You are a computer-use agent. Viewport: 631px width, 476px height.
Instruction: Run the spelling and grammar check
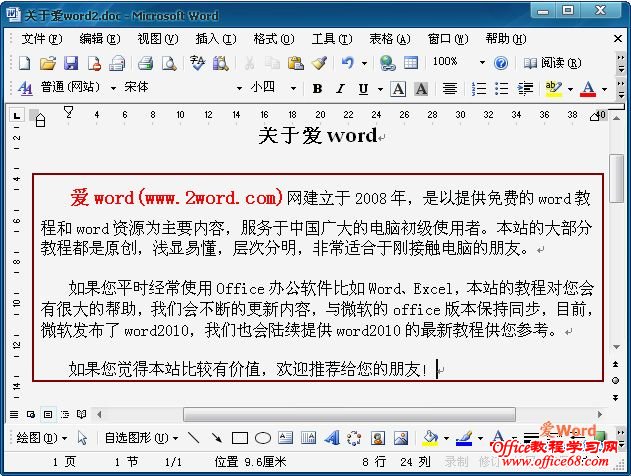click(x=197, y=63)
